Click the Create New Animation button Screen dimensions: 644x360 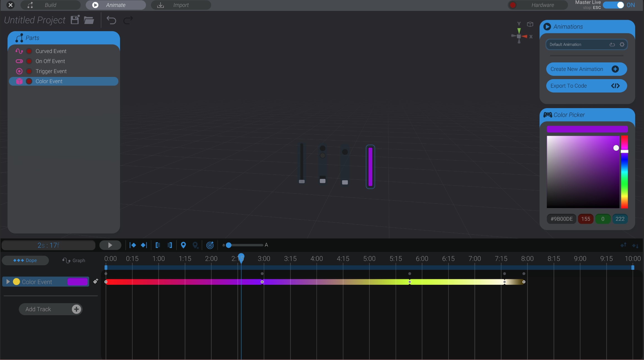click(x=586, y=69)
